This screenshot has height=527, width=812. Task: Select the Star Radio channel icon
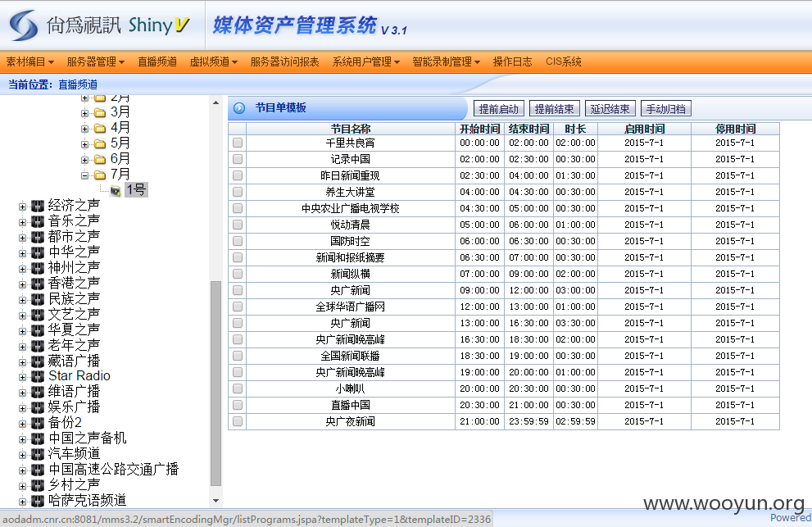(38, 377)
